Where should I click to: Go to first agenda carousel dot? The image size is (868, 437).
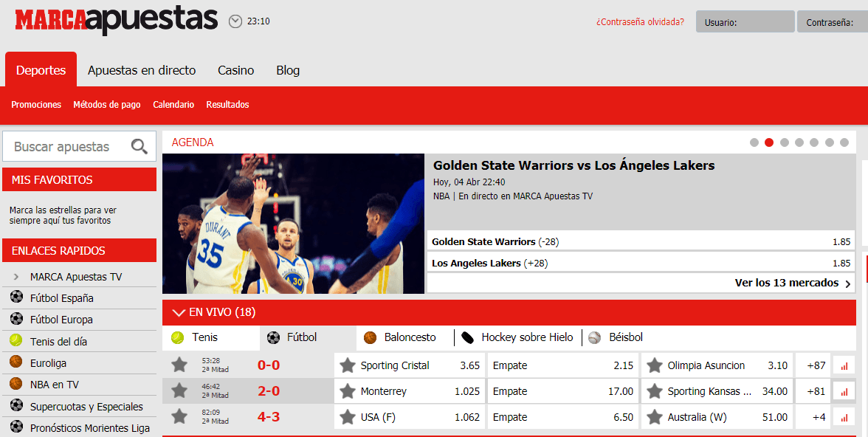(x=754, y=142)
